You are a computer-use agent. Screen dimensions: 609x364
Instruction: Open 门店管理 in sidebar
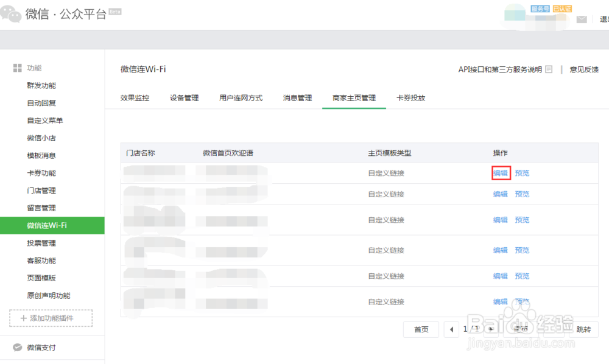41,191
